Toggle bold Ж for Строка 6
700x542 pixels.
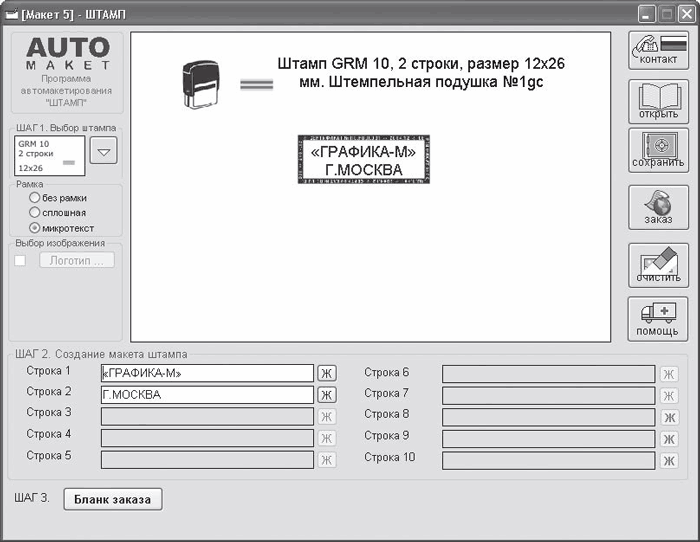[669, 374]
